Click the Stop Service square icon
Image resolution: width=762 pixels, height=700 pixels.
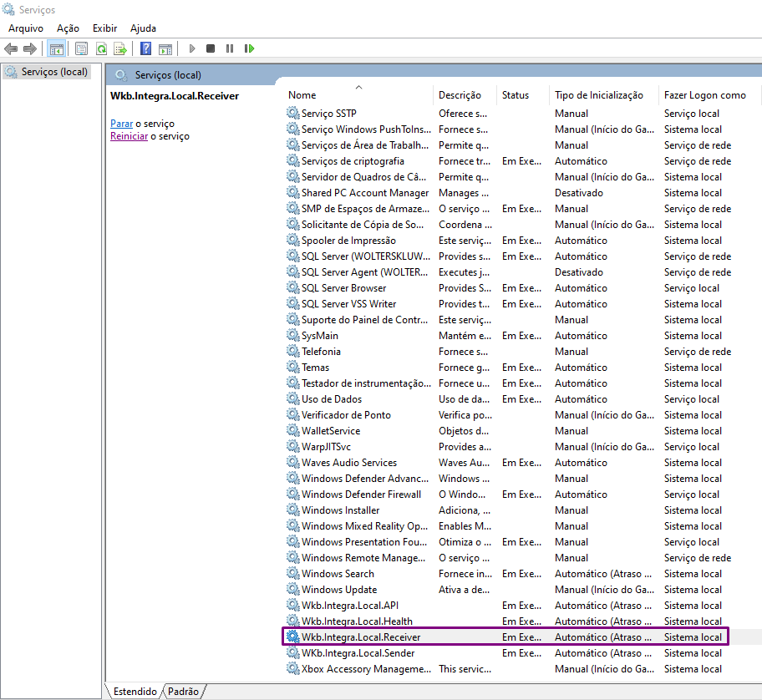click(x=211, y=49)
